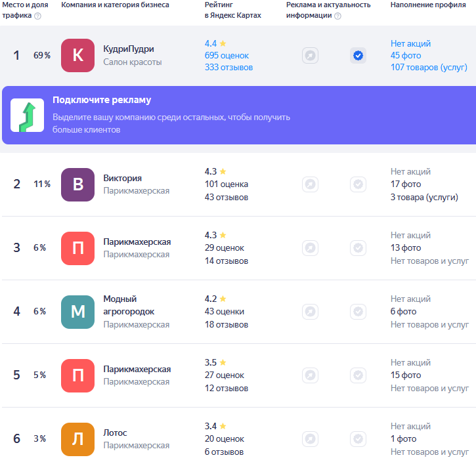Select the Модный агрогородок company name
This screenshot has width=476, height=466.
(129, 305)
